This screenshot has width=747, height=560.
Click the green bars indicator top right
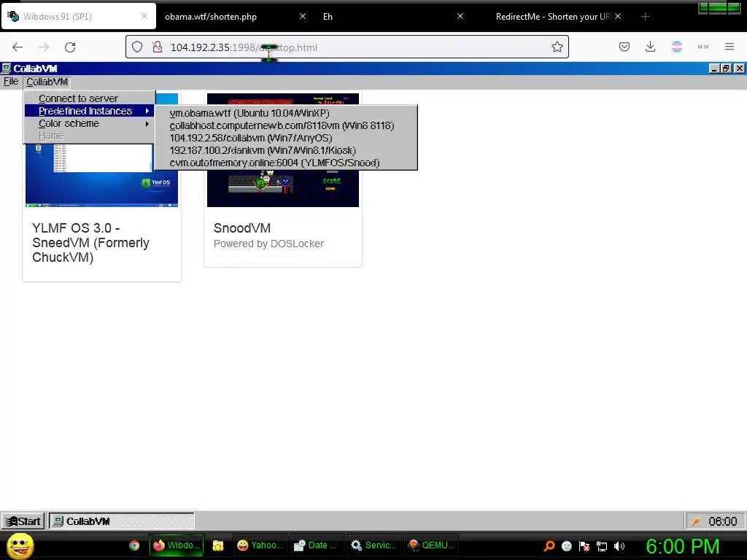719,8
